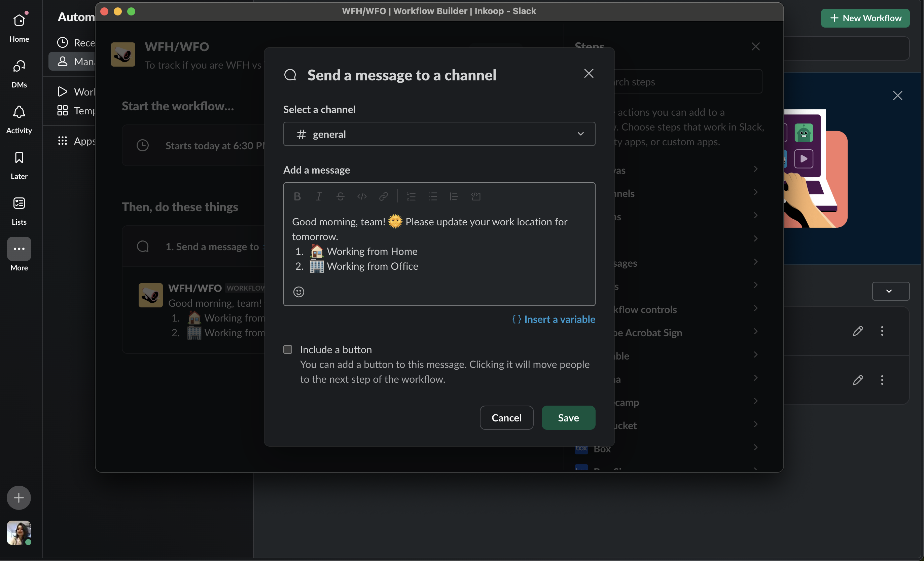This screenshot has width=924, height=561.
Task: Click the WFH/WFO workflow title
Action: click(x=177, y=46)
